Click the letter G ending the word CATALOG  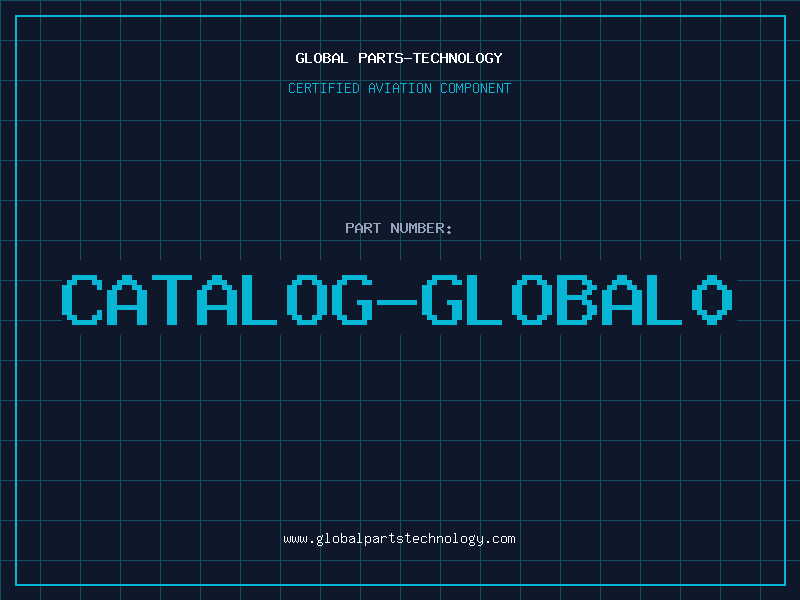352,300
